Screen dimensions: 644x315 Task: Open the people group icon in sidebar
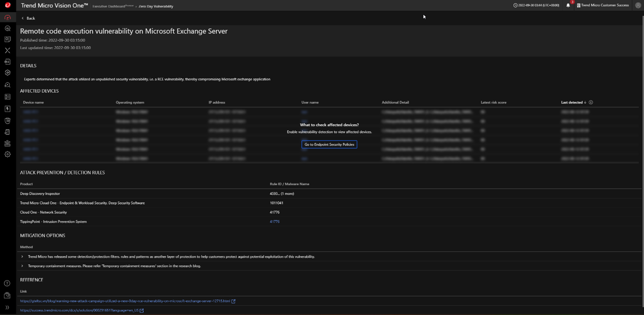tap(7, 143)
